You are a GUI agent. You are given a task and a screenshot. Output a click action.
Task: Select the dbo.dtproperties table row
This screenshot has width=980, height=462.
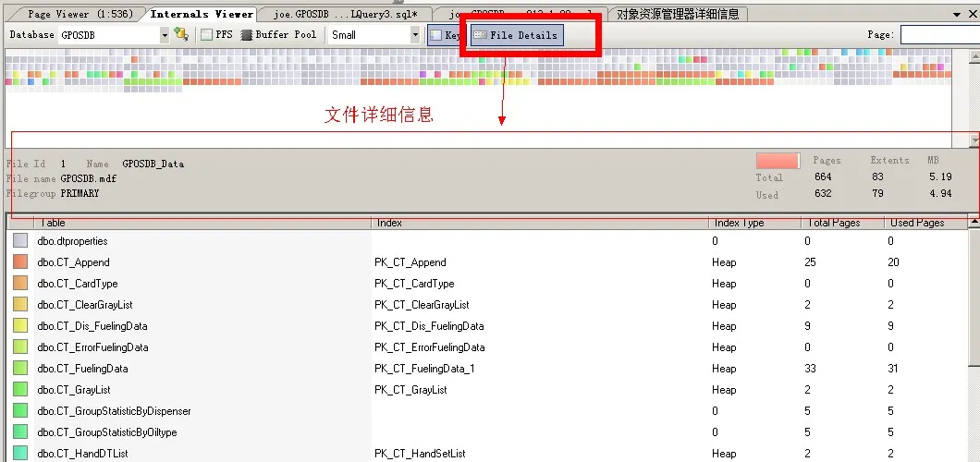(x=487, y=241)
